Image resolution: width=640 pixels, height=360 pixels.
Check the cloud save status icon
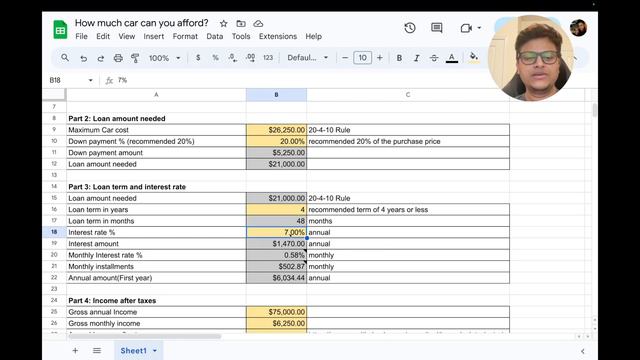tap(258, 24)
